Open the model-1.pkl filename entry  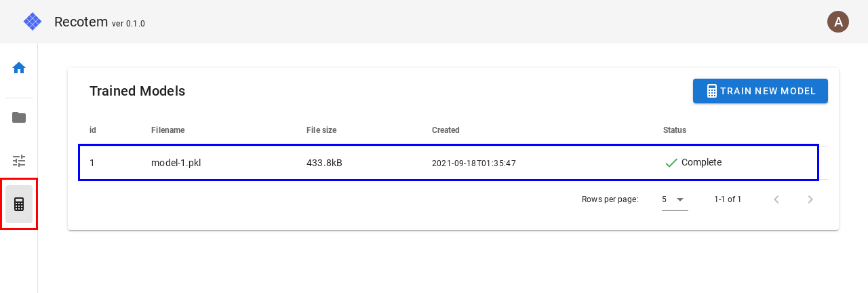point(176,163)
